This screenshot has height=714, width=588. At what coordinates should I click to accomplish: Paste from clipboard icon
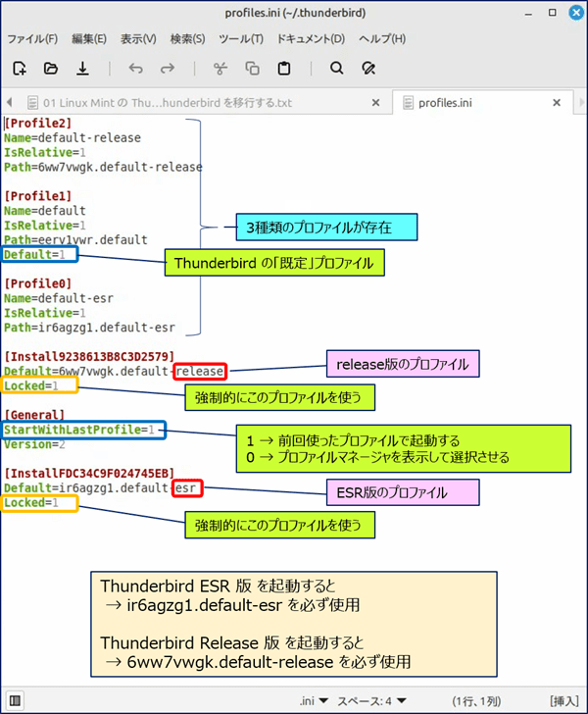tap(284, 69)
